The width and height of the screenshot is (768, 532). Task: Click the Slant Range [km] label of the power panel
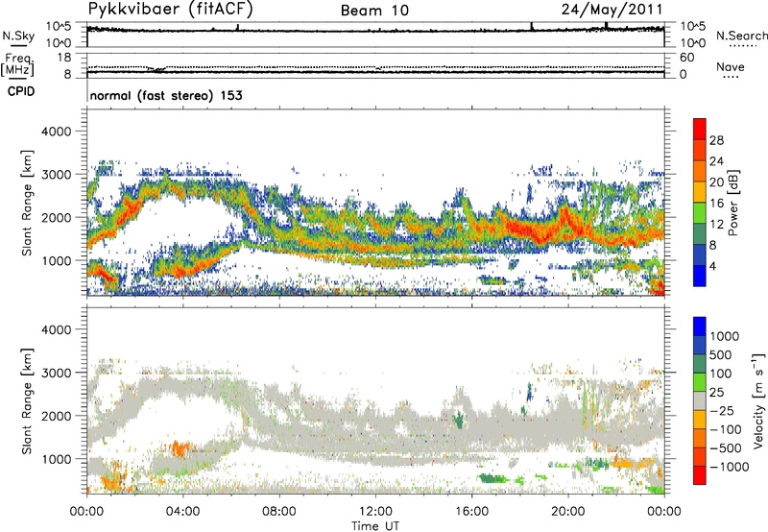[27, 203]
